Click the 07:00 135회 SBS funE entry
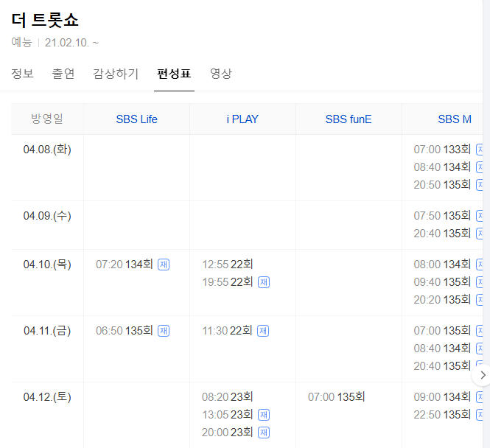The image size is (490, 448). pos(336,396)
